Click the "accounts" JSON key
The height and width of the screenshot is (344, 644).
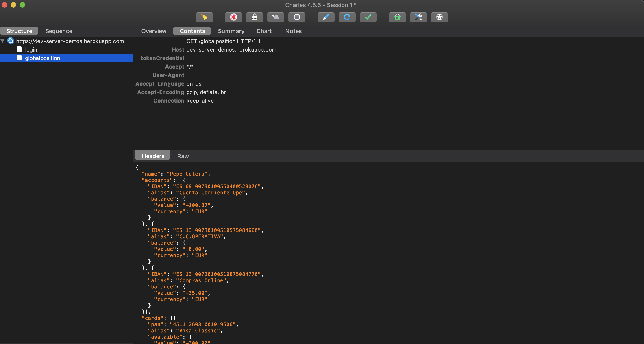[157, 180]
